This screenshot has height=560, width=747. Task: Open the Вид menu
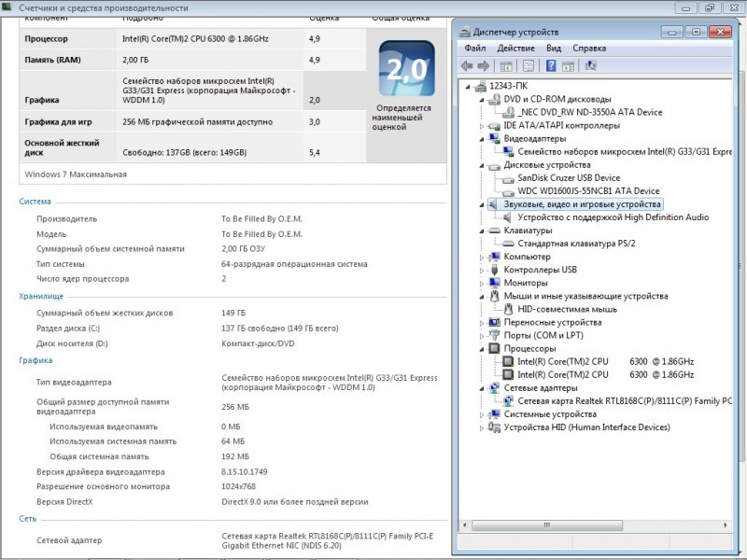(554, 48)
